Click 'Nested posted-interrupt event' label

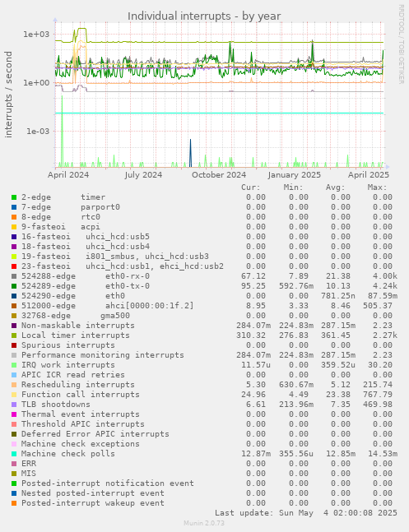pos(93,493)
